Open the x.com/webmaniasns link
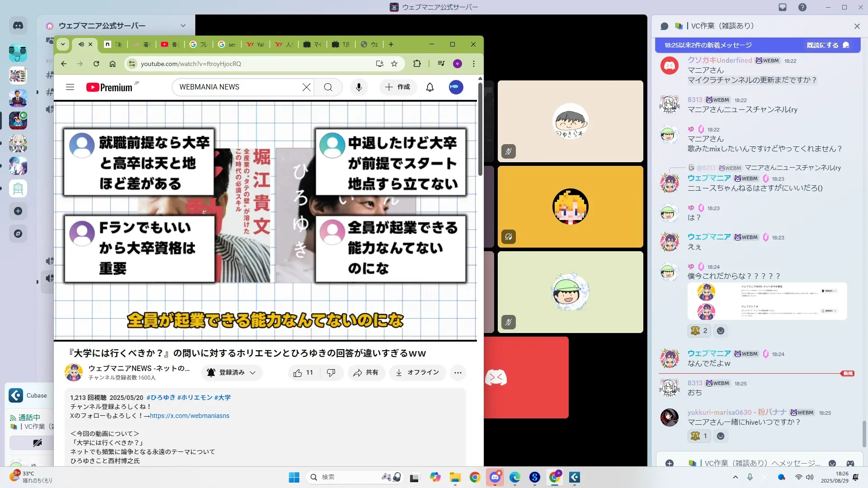The image size is (868, 488). point(189,416)
